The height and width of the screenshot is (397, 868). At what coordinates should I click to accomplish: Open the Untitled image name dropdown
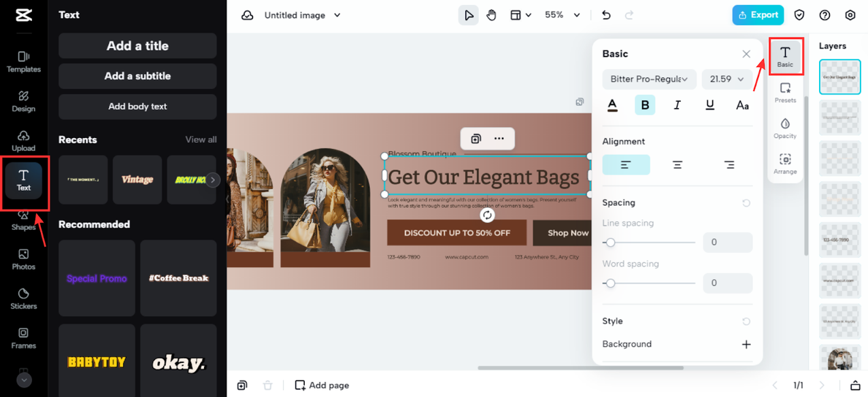[x=302, y=15]
